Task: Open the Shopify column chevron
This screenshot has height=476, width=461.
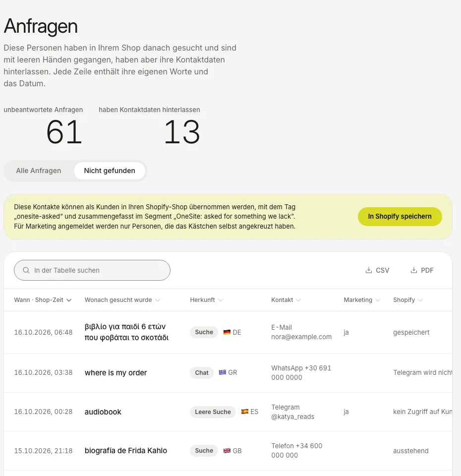Action: coord(420,300)
